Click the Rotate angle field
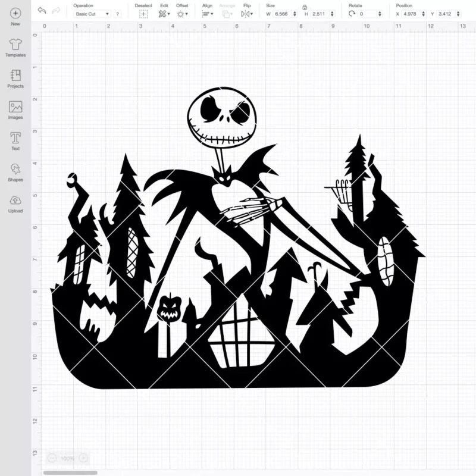The image size is (476, 476). pyautogui.click(x=367, y=14)
